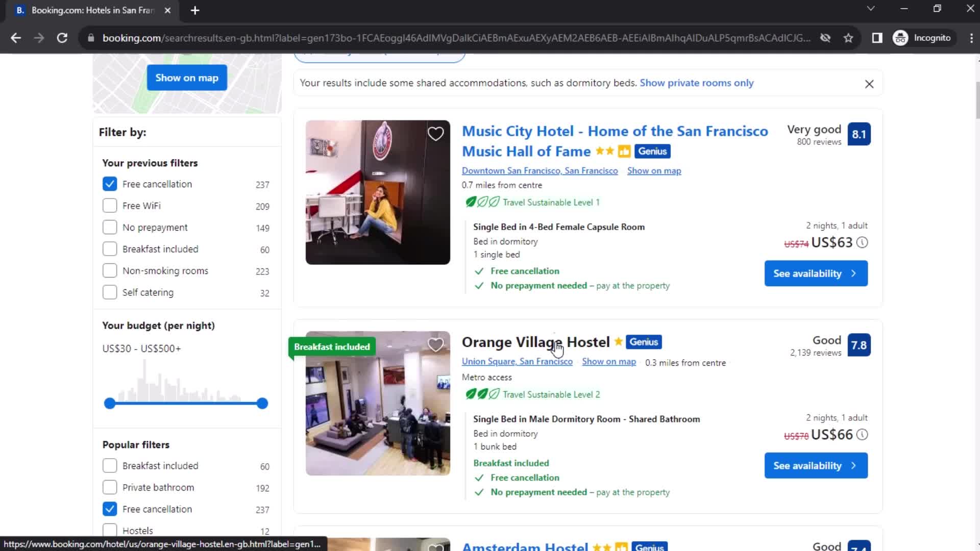Show Music City Hotel on map
980x551 pixels.
click(x=654, y=171)
